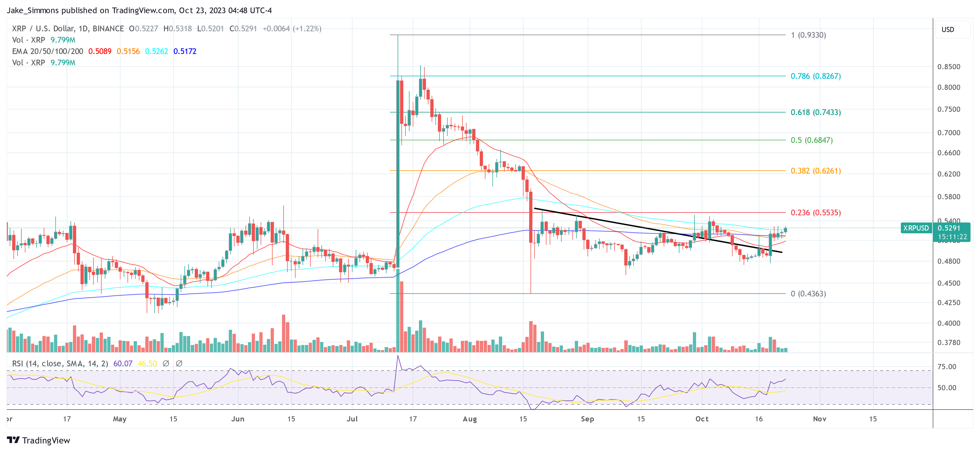Click the Fib 0.236 (0.5535) label
The width and height of the screenshot is (980, 452).
816,212
